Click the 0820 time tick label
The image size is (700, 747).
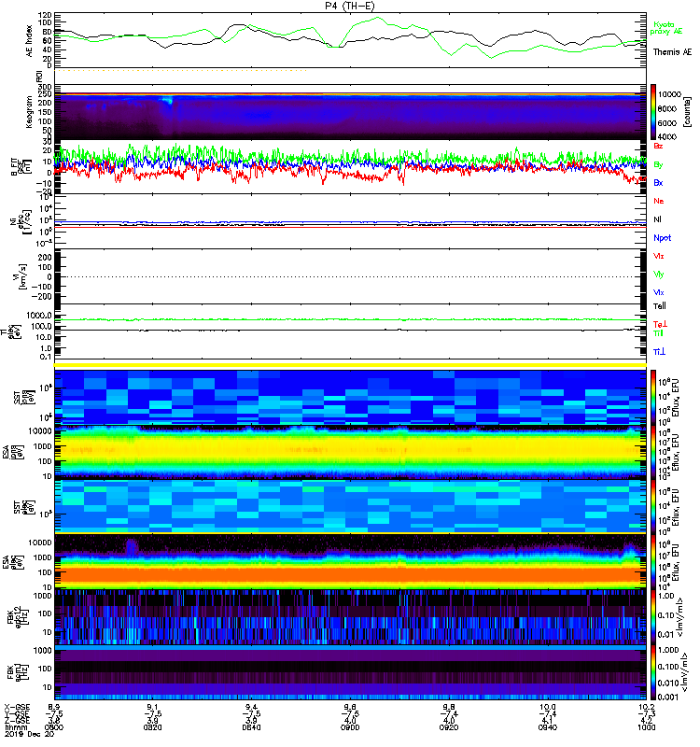tap(152, 728)
